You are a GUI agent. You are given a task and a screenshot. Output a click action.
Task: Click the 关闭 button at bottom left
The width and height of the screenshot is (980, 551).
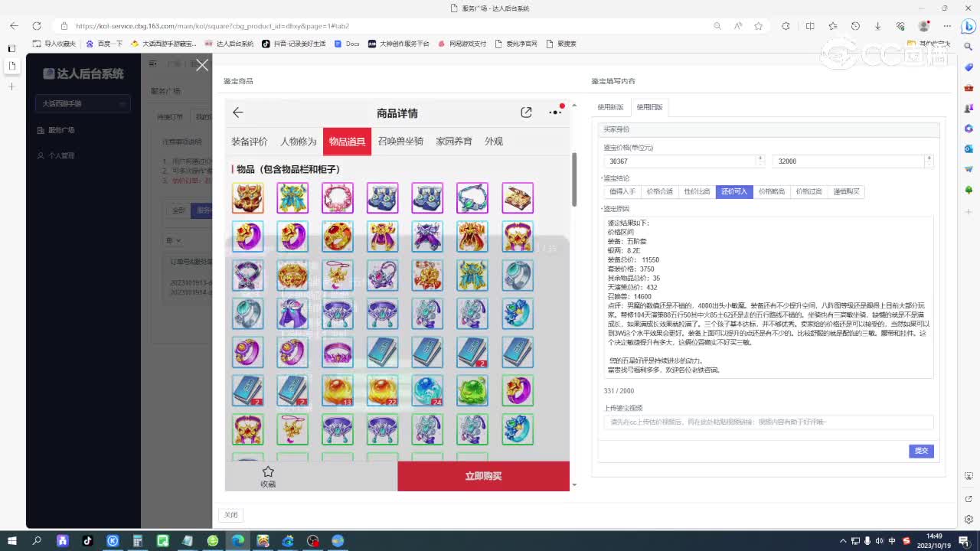pos(231,515)
